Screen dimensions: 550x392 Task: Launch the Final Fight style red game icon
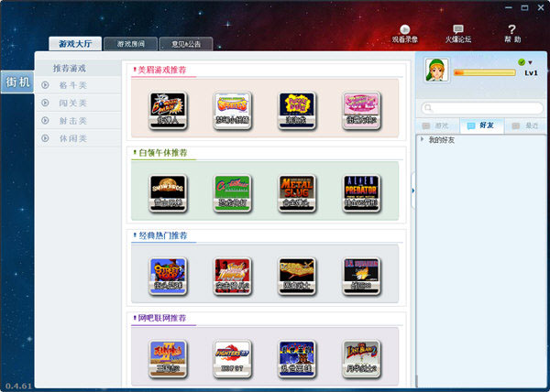(x=232, y=276)
